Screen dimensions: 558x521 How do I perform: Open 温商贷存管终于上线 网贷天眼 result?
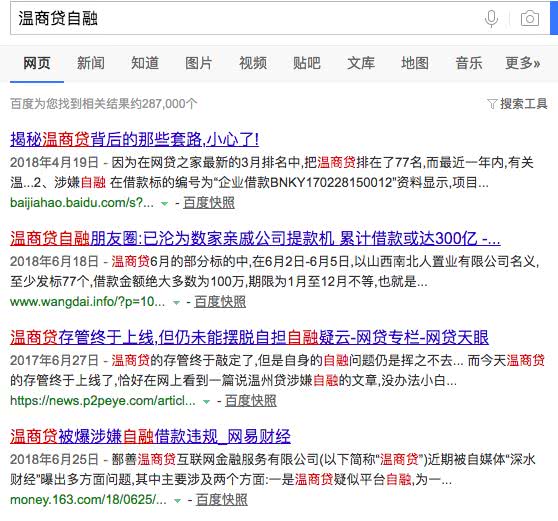pos(249,337)
